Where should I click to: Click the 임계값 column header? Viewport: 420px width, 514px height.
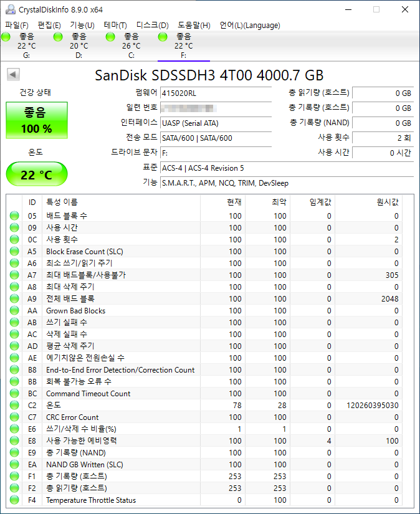(x=312, y=202)
